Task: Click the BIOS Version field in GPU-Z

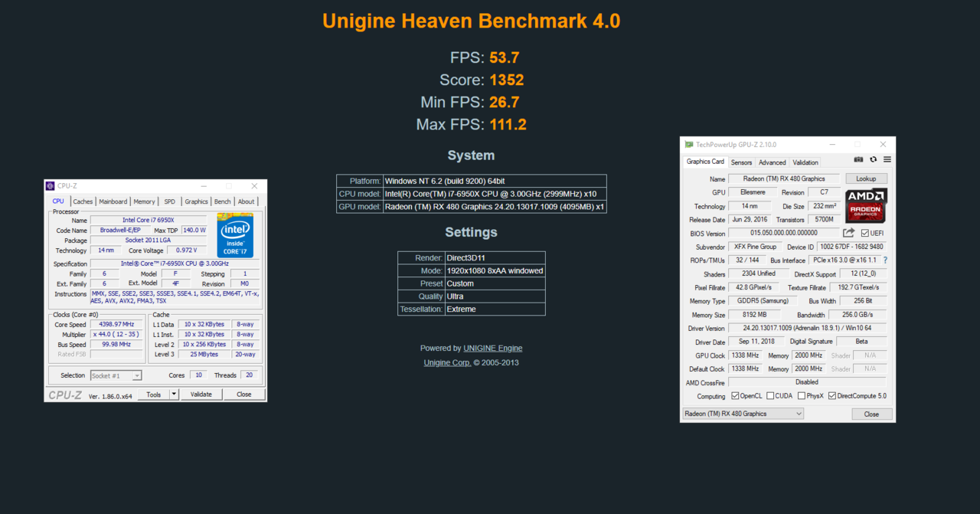Action: pos(784,233)
